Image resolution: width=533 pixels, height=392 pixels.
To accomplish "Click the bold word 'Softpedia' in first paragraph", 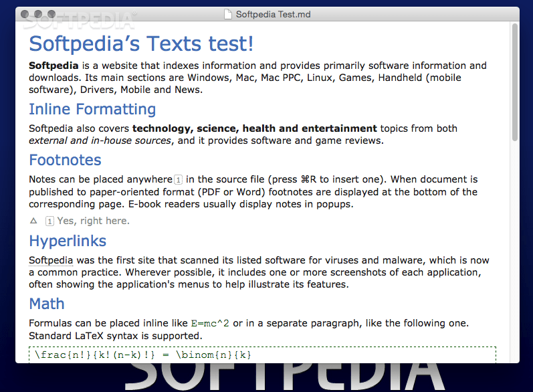I will pos(54,66).
